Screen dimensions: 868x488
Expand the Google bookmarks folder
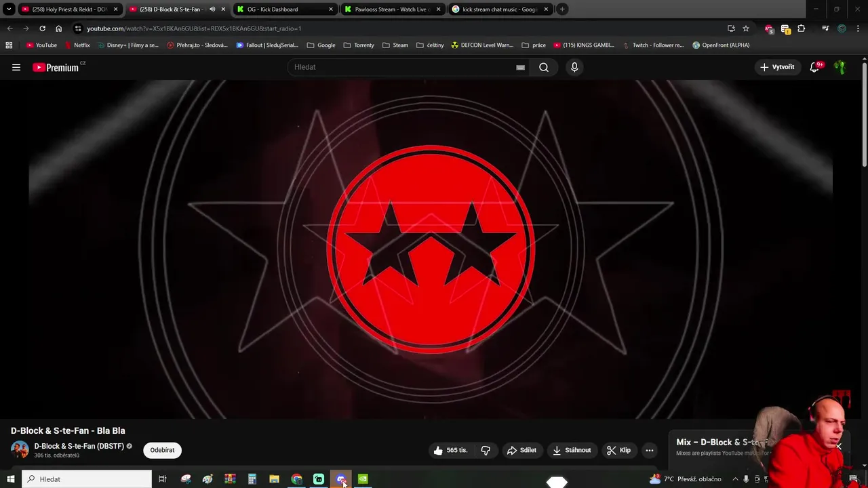[x=321, y=45]
